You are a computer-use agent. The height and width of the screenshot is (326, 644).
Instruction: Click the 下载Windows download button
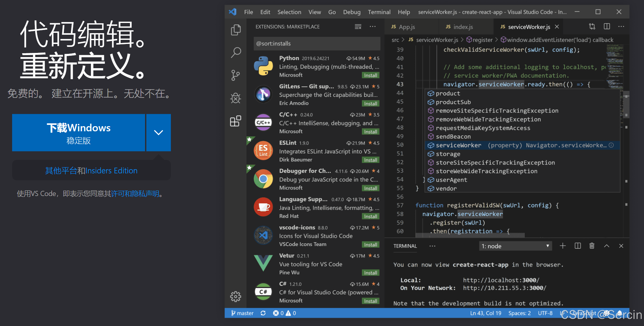coord(79,133)
